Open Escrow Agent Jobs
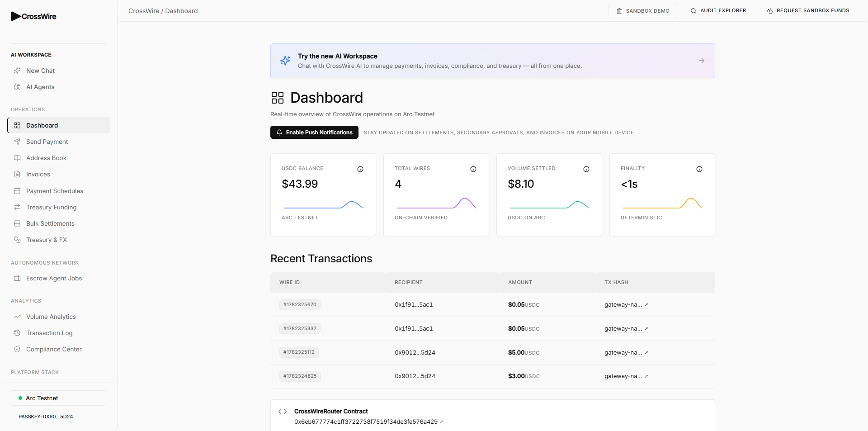The image size is (868, 431). point(58,278)
